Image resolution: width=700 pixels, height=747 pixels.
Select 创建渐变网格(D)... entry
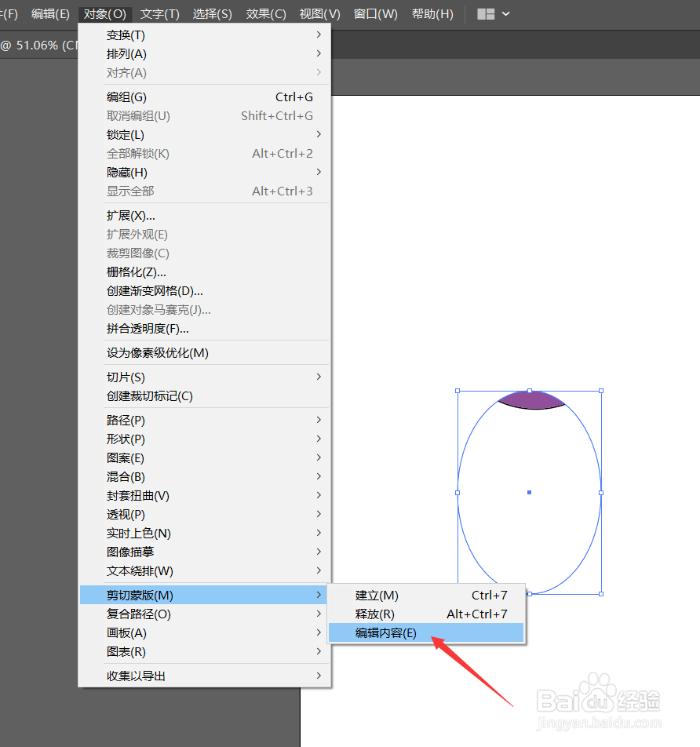point(204,291)
